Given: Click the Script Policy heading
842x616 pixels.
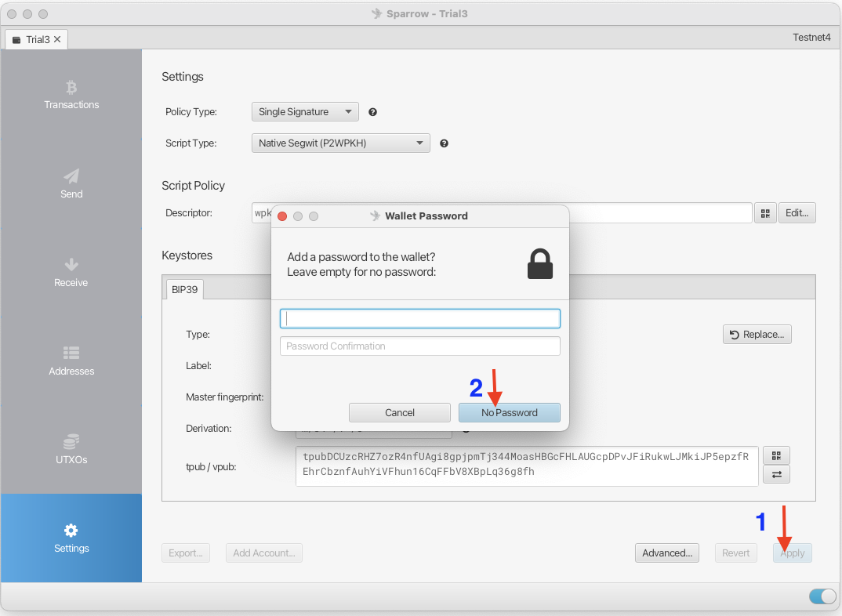Looking at the screenshot, I should point(194,186).
